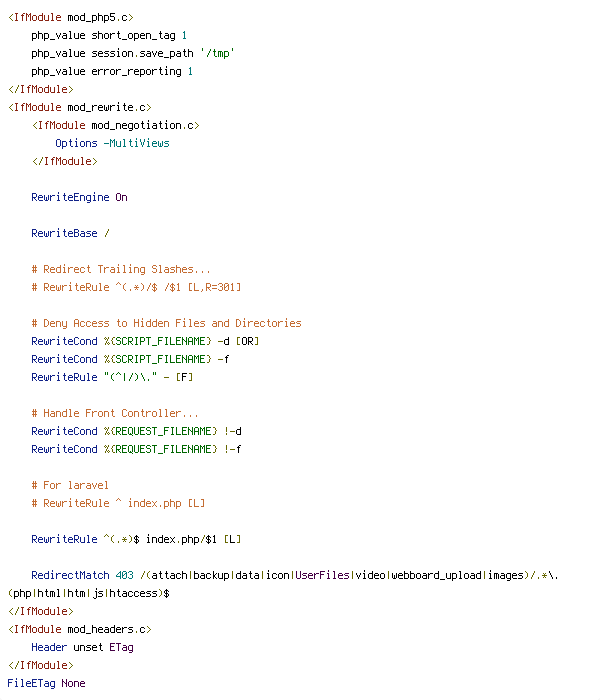Click the "<IfModule mod_headers.c>" line
This screenshot has width=600, height=700.
[79, 629]
